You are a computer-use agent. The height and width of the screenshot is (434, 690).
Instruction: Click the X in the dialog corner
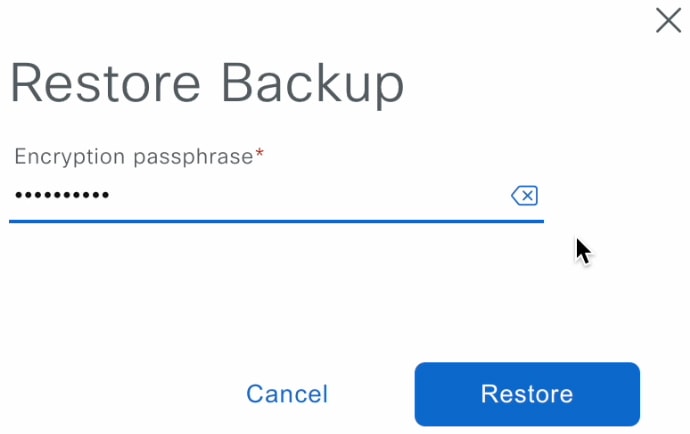click(668, 20)
